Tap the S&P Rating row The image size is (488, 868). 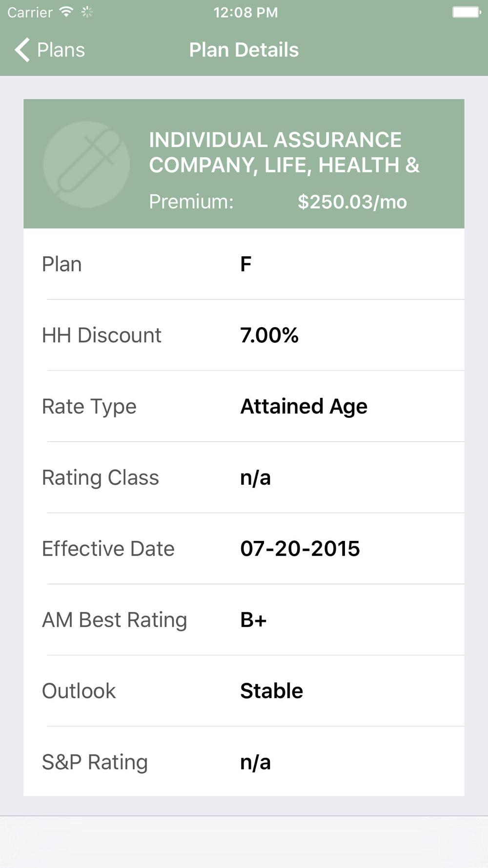(x=244, y=762)
